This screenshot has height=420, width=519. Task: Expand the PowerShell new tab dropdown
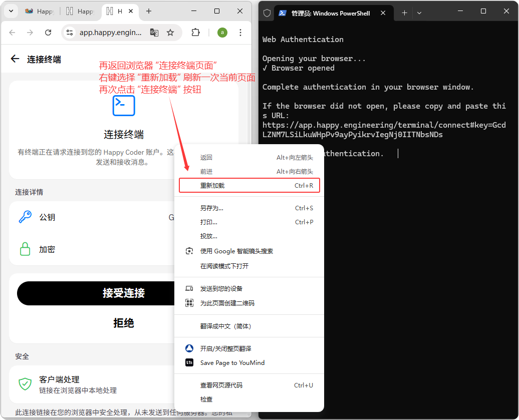click(x=419, y=13)
